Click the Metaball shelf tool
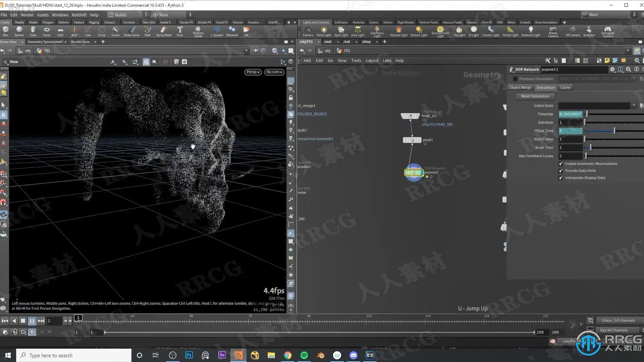Screen dimensions: 644x362 coord(232,31)
